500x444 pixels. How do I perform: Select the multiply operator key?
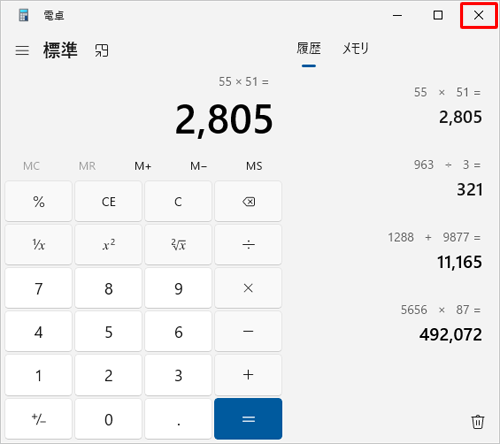coord(248,288)
